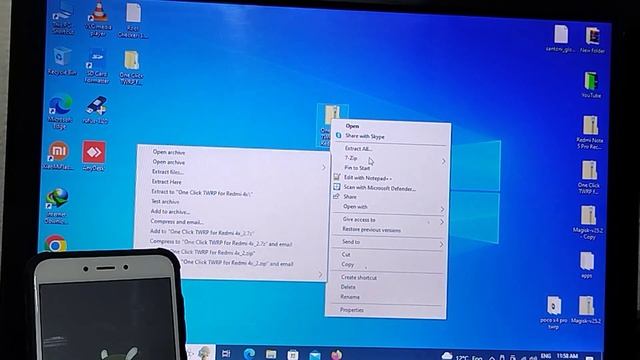Choose Extract Here in 7-Zip submenu
The image size is (640, 360).
point(167,182)
